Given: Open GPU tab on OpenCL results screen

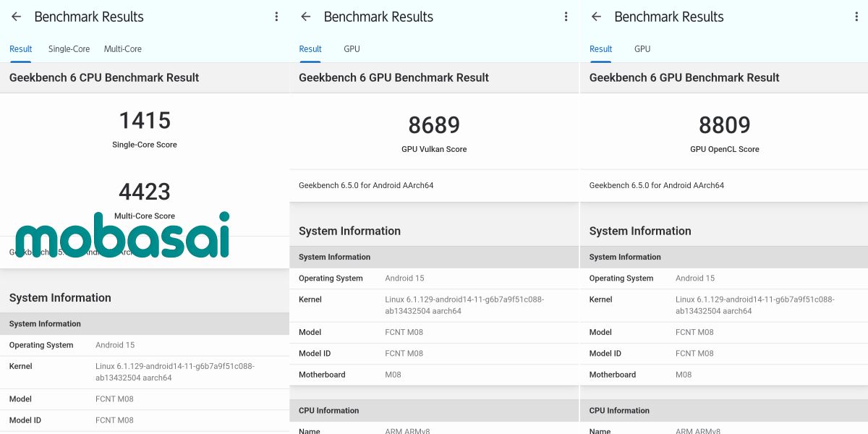Looking at the screenshot, I should pyautogui.click(x=642, y=49).
